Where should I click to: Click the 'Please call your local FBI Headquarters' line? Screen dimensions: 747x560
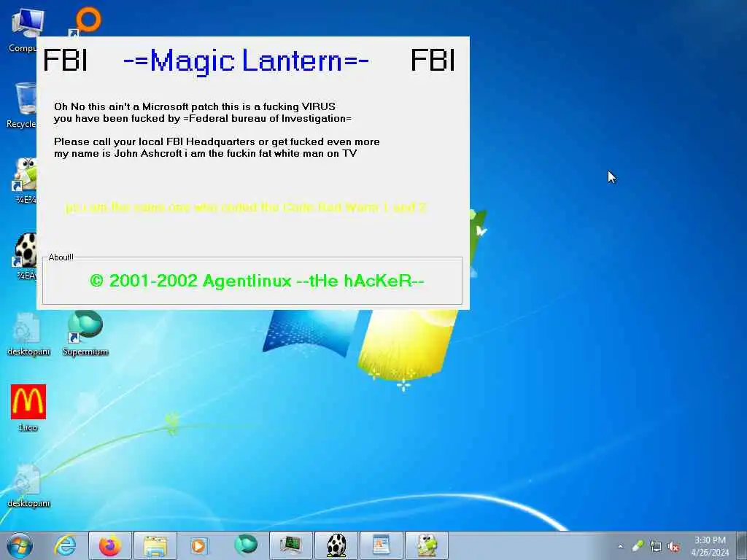(217, 142)
